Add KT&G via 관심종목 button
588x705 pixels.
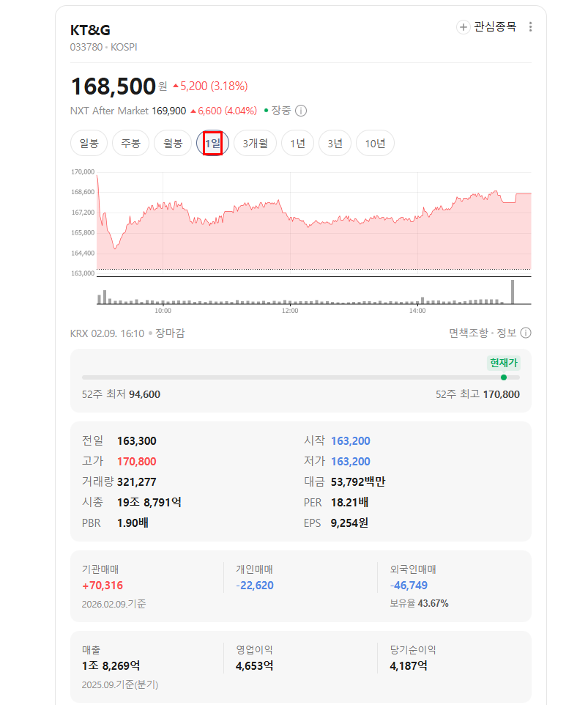(486, 27)
